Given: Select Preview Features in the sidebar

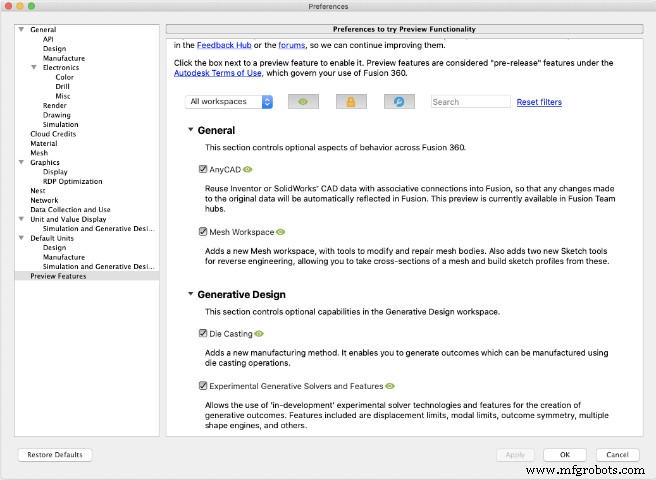Looking at the screenshot, I should click(58, 276).
